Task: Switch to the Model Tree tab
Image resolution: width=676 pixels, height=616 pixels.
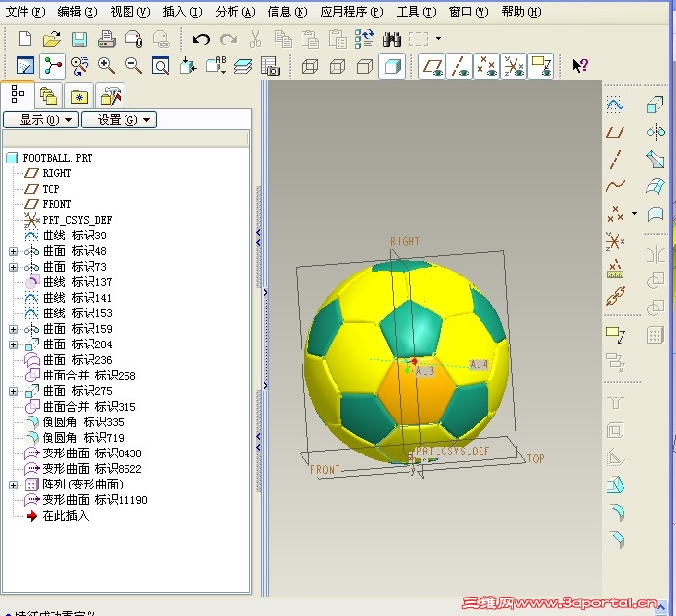Action: click(18, 94)
